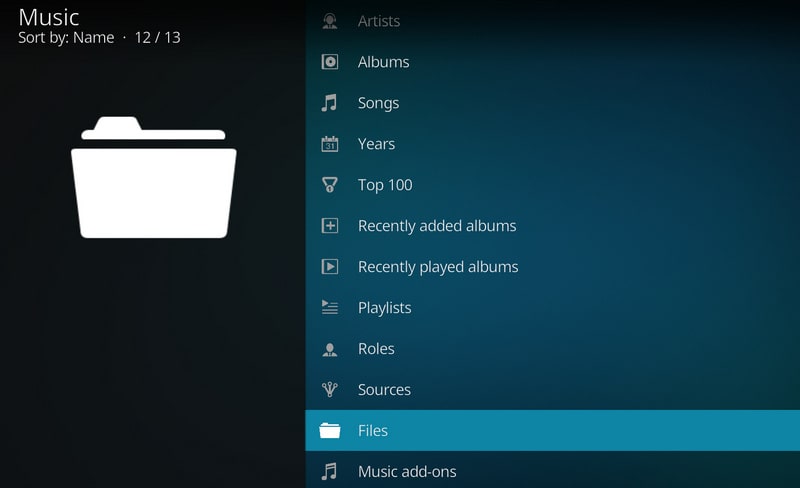Click the Roles person icon
Screen dimensions: 800x488
(x=330, y=349)
